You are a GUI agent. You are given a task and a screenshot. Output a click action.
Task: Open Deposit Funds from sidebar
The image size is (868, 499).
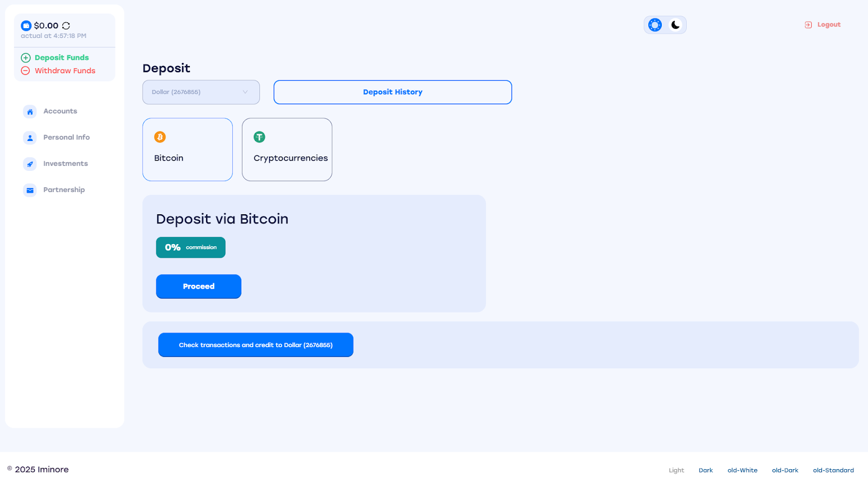(x=61, y=57)
